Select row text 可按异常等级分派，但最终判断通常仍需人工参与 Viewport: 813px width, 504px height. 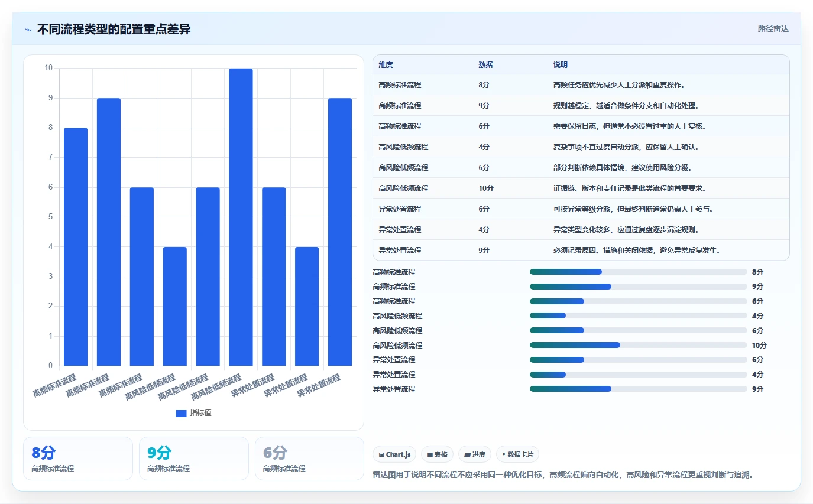click(x=633, y=209)
